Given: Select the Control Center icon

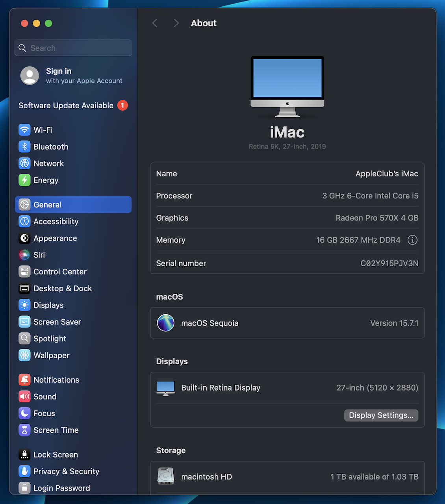Looking at the screenshot, I should 24,272.
